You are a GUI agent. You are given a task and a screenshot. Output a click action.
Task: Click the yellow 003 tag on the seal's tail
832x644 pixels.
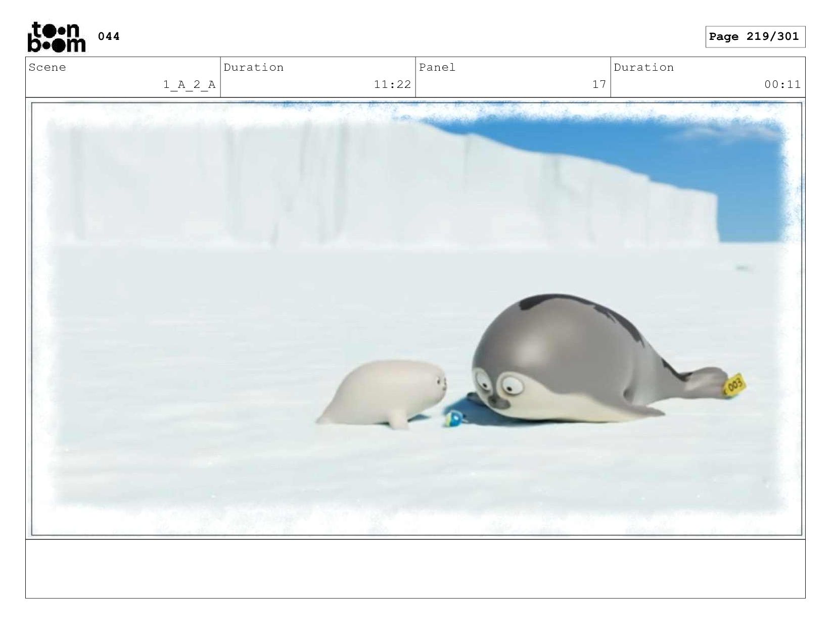(734, 386)
